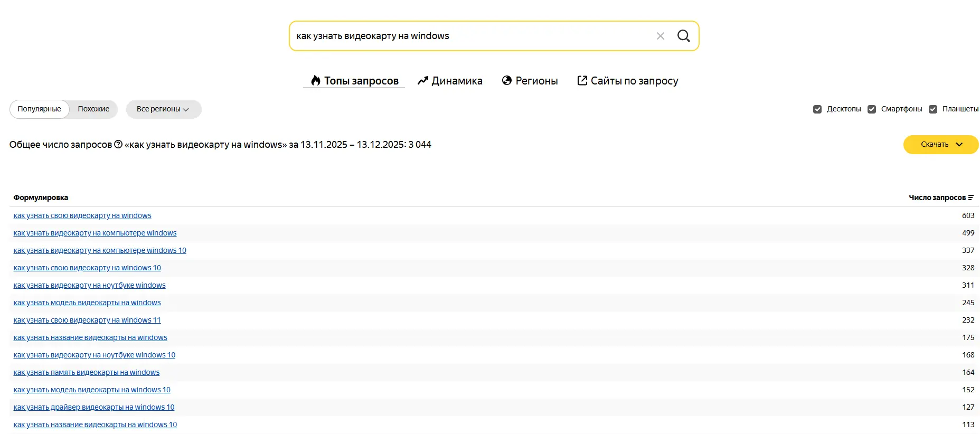Screen dimensions: 980x434
Task: Switch to the Регионы tab
Action: pyautogui.click(x=536, y=81)
